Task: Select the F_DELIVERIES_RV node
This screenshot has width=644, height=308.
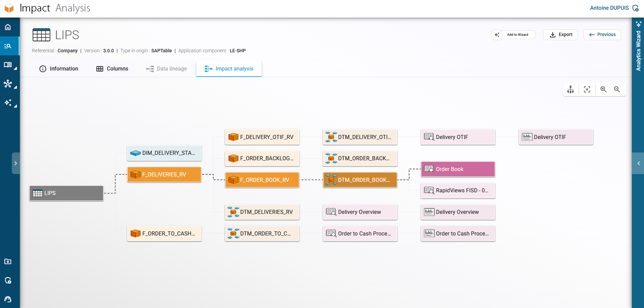Action: (164, 175)
